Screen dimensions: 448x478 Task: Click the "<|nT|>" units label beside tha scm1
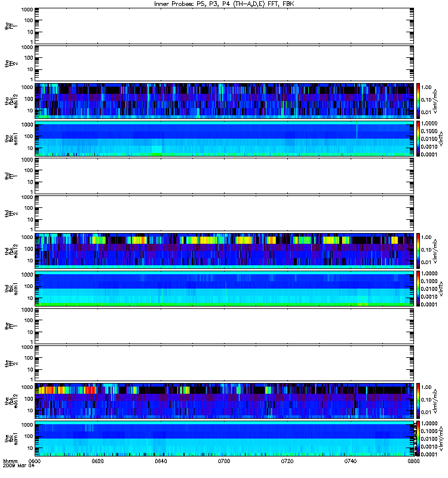click(441, 139)
